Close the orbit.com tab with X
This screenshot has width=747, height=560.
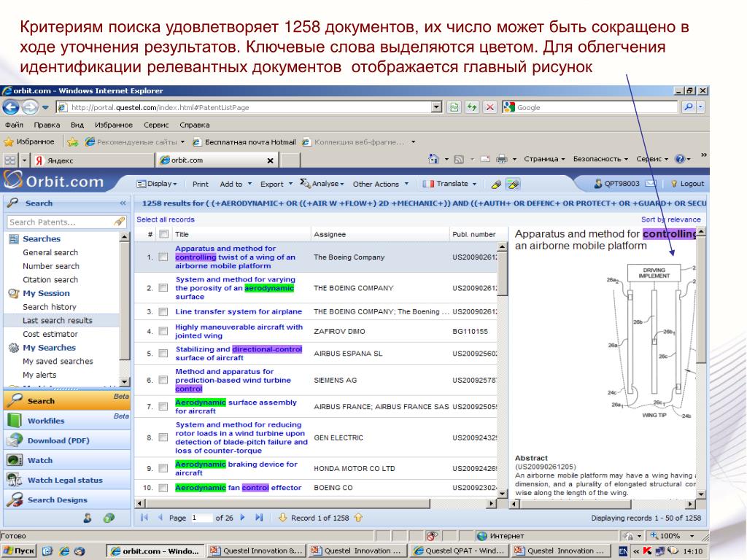pyautogui.click(x=270, y=160)
